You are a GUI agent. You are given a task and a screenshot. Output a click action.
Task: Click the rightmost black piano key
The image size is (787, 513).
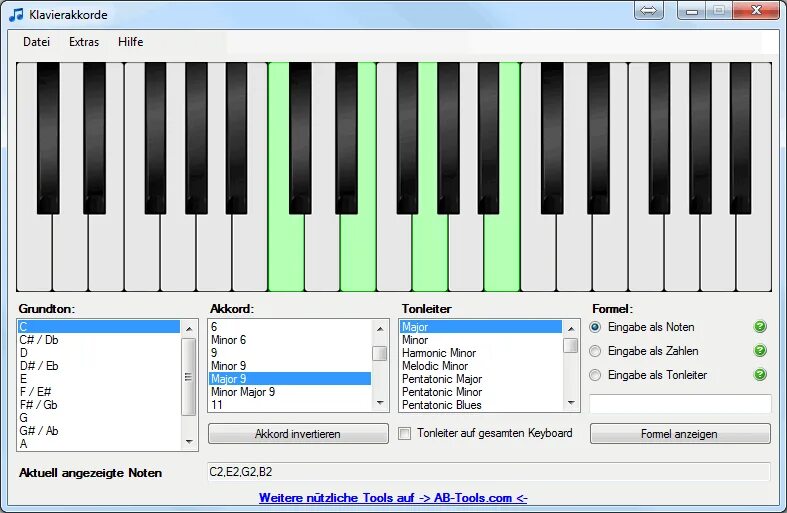click(x=740, y=138)
